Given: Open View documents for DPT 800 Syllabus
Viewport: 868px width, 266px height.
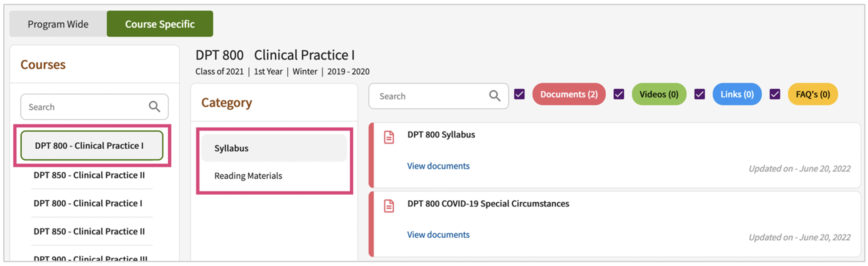Looking at the screenshot, I should point(438,166).
